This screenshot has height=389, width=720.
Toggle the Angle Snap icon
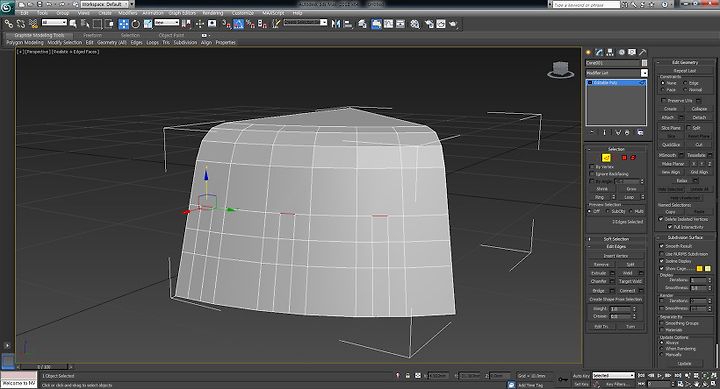coord(238,24)
